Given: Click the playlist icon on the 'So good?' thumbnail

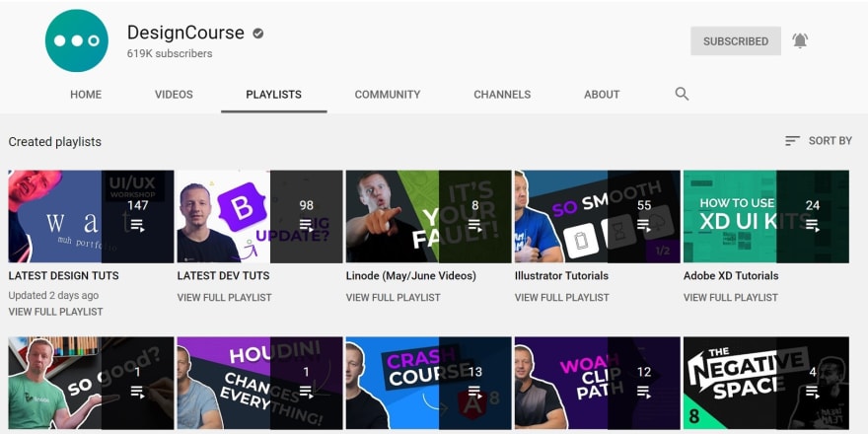Looking at the screenshot, I should [137, 392].
